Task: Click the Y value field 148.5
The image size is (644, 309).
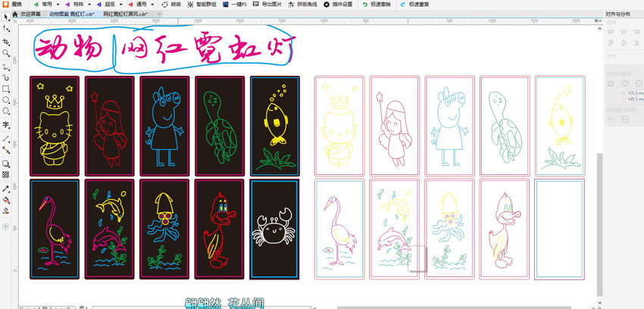Action: coord(635,99)
